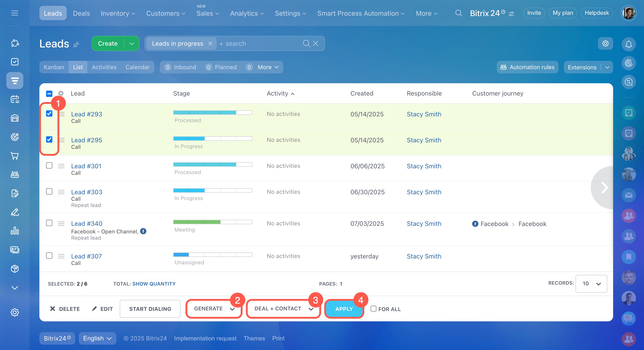
Task: Switch to the Kanban view tab
Action: click(54, 67)
